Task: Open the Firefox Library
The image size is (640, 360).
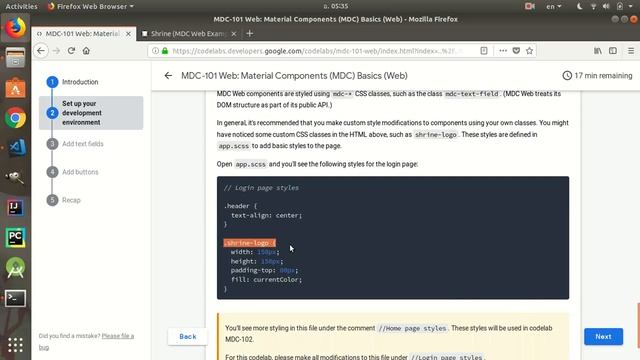Action: [x=598, y=51]
